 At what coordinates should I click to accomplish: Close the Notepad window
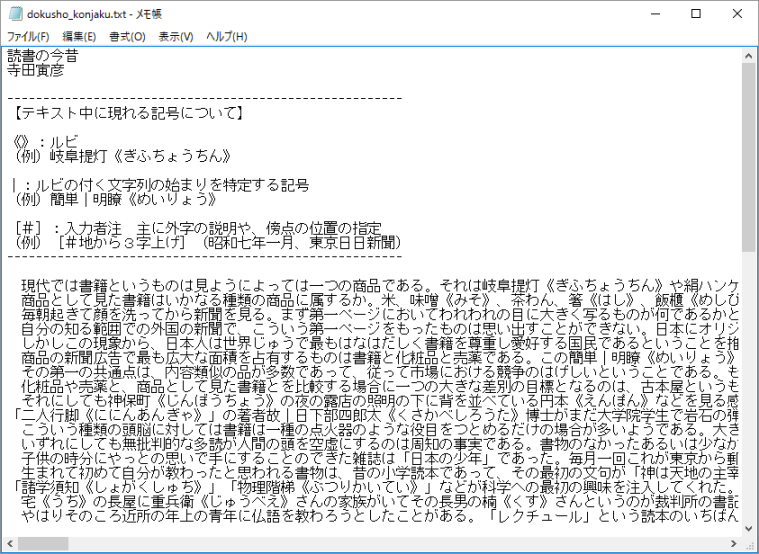(737, 14)
